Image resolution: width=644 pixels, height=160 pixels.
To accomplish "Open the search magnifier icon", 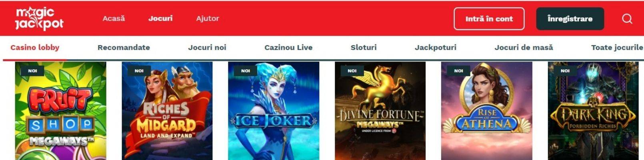I will [x=627, y=19].
